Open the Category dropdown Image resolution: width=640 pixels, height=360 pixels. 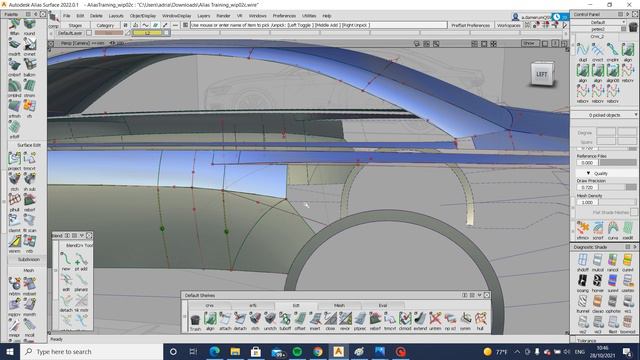pos(105,25)
